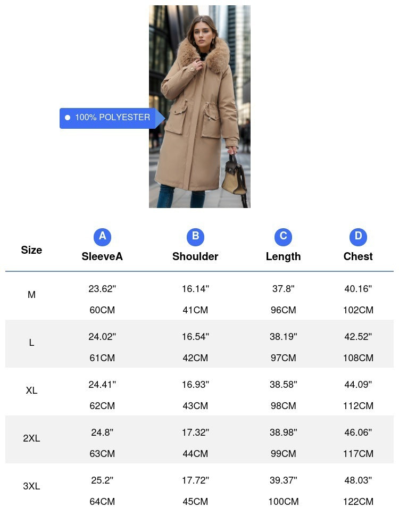Select the L size row label

(31, 343)
